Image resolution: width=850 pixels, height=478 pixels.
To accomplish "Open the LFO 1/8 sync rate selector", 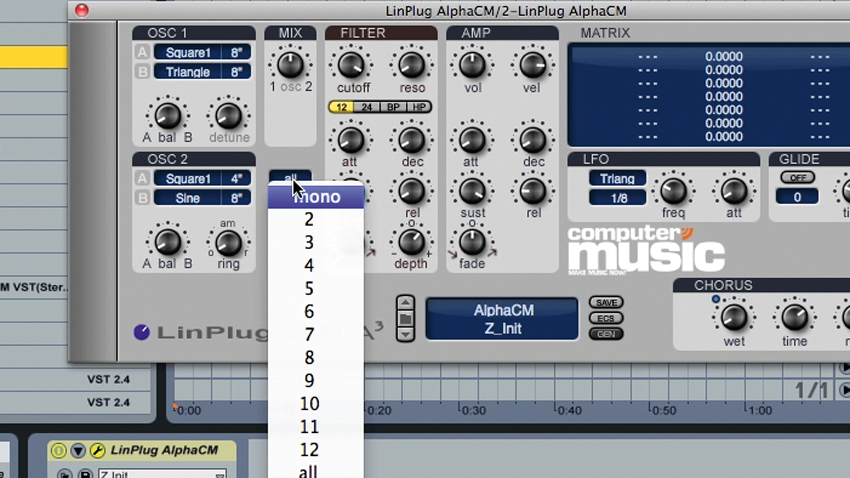I will (617, 198).
